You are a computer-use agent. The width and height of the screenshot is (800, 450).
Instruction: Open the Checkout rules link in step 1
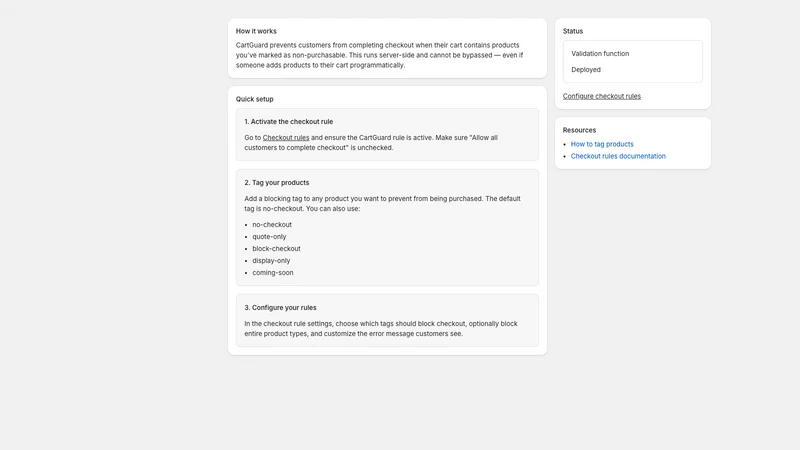(x=286, y=138)
